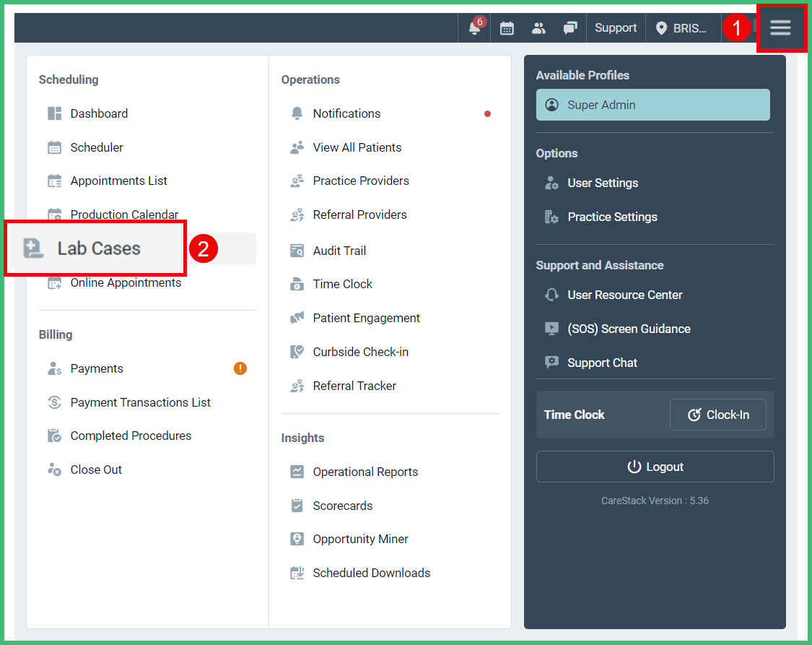Open the notifications bell icon
Image resolution: width=812 pixels, height=645 pixels.
coord(474,27)
